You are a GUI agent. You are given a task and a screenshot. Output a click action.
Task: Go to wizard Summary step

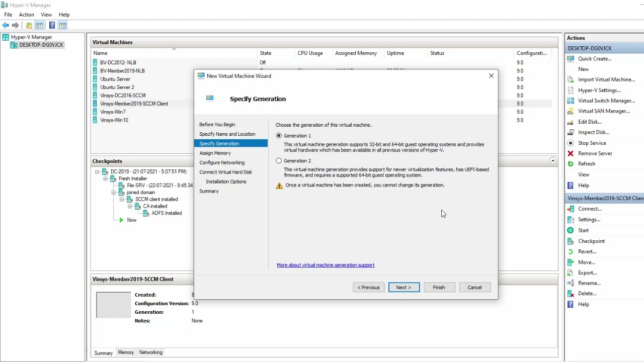(209, 191)
